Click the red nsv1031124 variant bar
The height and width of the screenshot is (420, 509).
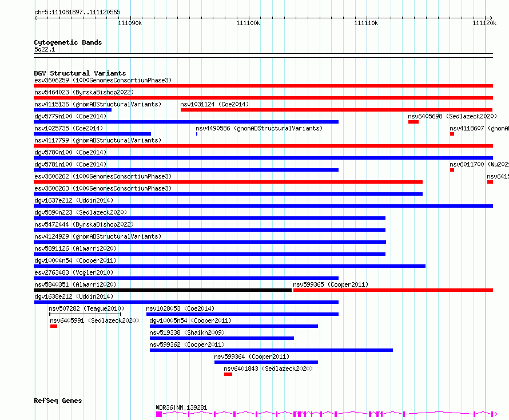click(x=336, y=110)
